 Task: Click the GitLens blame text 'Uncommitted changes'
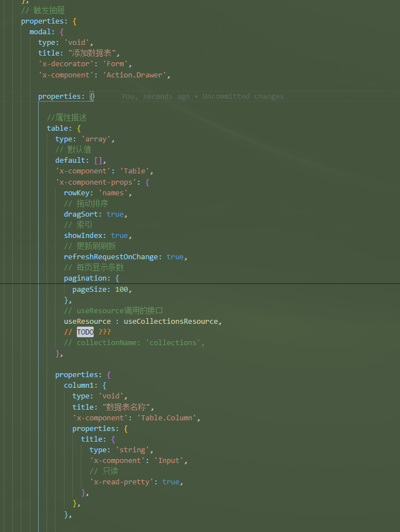click(x=243, y=97)
